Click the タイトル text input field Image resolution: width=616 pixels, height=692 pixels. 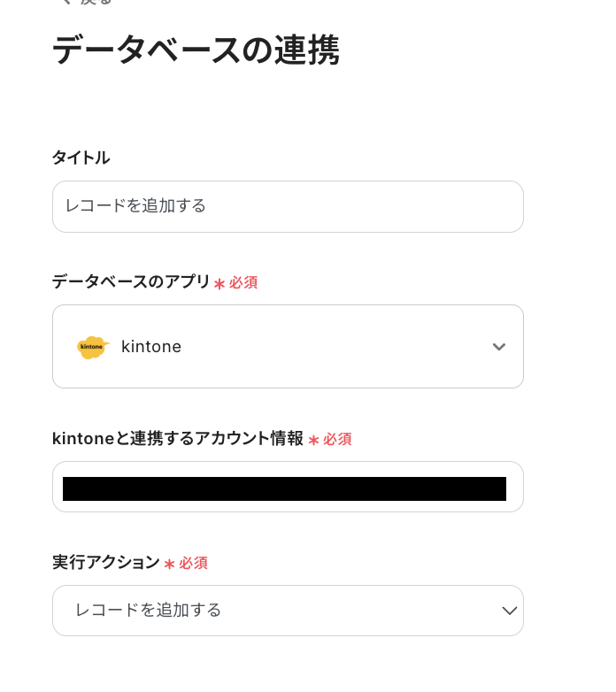[x=288, y=206]
